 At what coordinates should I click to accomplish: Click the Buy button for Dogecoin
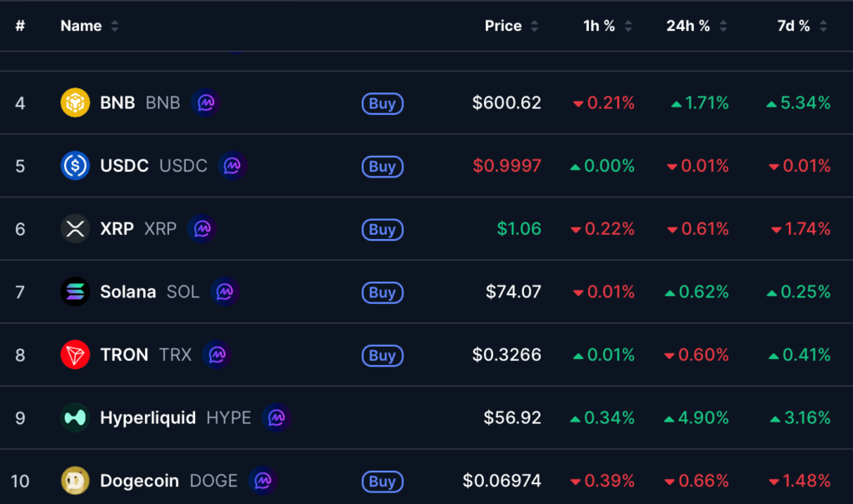(x=382, y=482)
